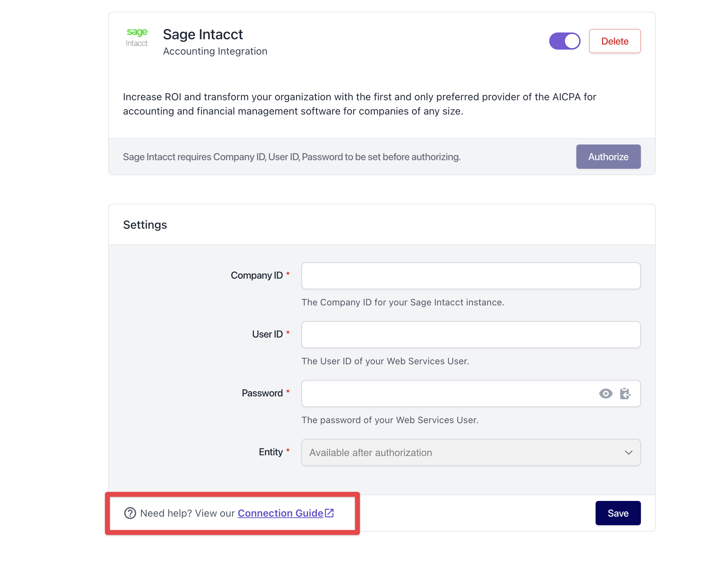This screenshot has width=709, height=588.
Task: Delete the Sage Intacct integration
Action: pyautogui.click(x=615, y=41)
